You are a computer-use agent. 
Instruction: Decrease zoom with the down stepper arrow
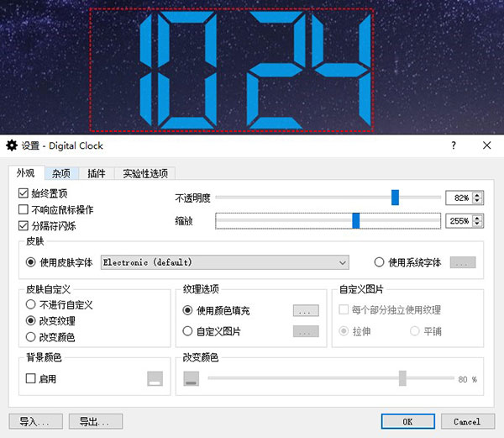[x=478, y=224]
